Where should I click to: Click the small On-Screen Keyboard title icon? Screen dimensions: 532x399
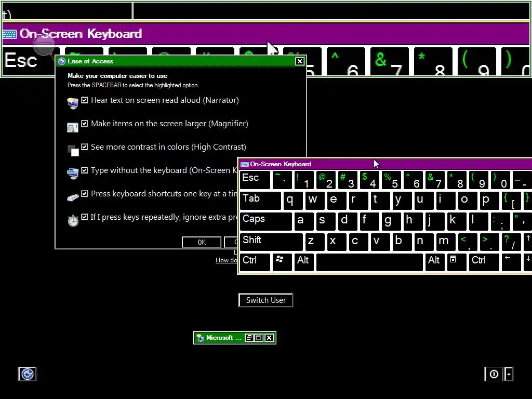pyautogui.click(x=244, y=164)
